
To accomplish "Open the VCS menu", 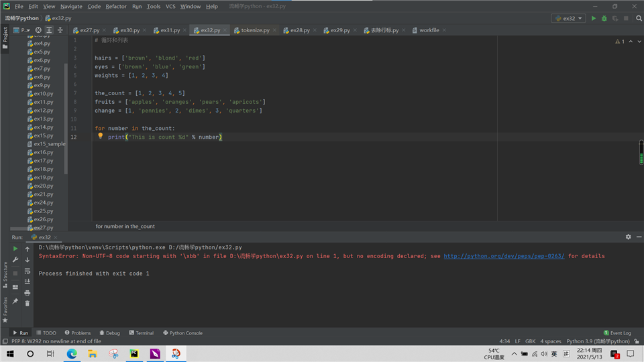I will point(170,6).
